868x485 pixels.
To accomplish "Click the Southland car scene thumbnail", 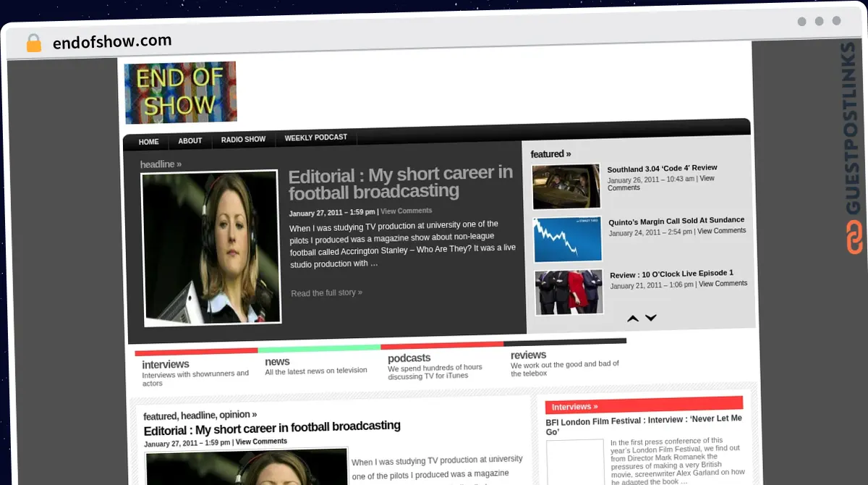I will [x=566, y=187].
